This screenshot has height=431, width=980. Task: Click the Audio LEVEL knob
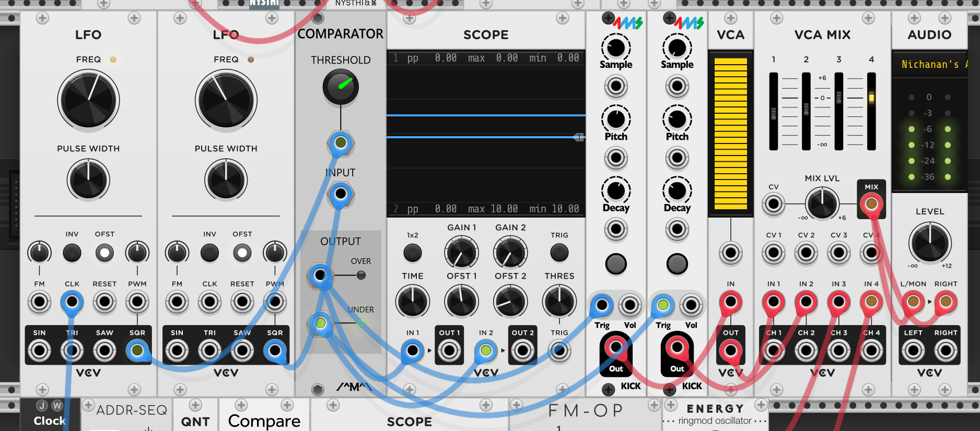[930, 243]
